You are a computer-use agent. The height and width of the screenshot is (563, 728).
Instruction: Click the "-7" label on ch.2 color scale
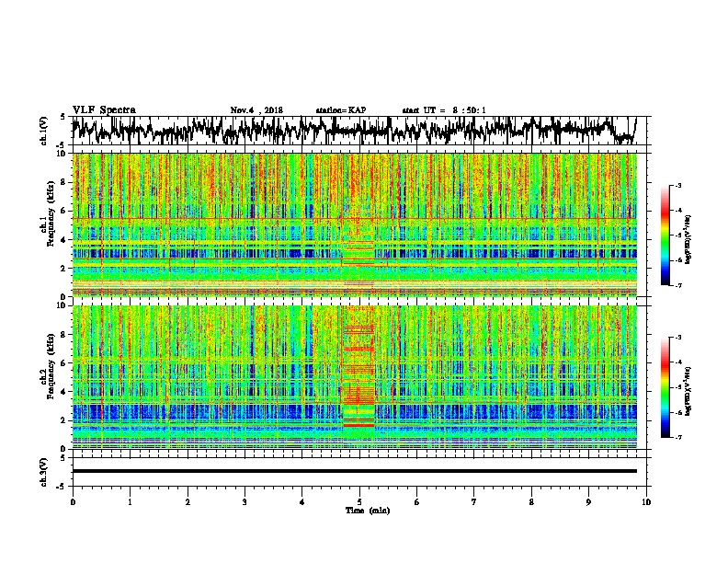677,437
